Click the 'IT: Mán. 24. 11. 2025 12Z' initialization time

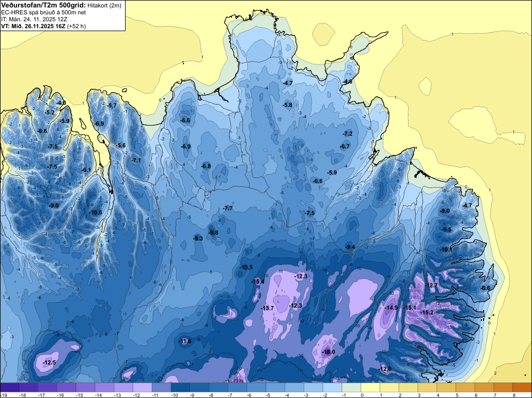34,19
